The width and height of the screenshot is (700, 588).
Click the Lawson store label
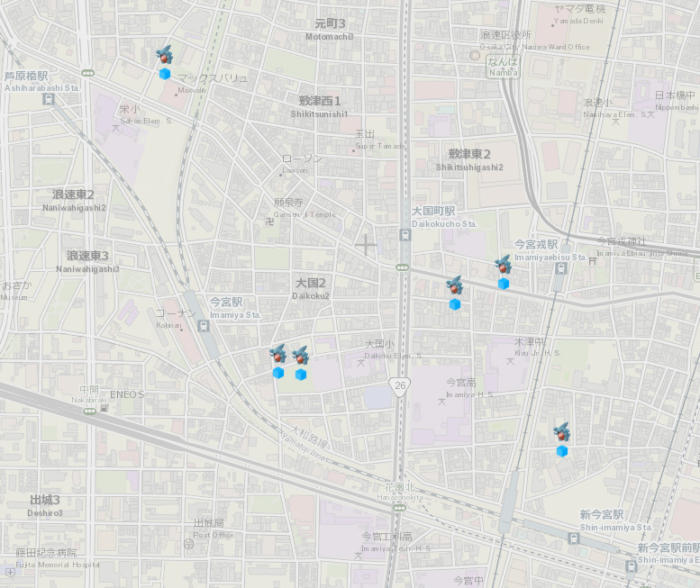[x=301, y=164]
